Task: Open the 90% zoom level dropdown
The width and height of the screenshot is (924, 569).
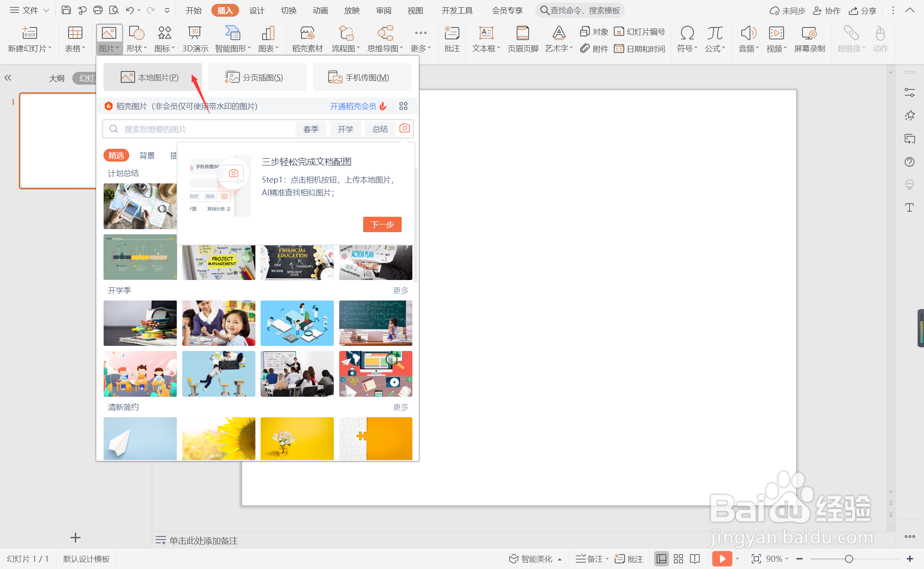Action: pos(777,559)
